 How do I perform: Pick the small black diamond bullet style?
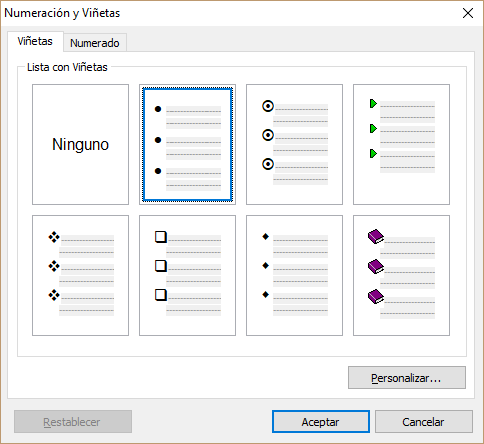(x=294, y=275)
